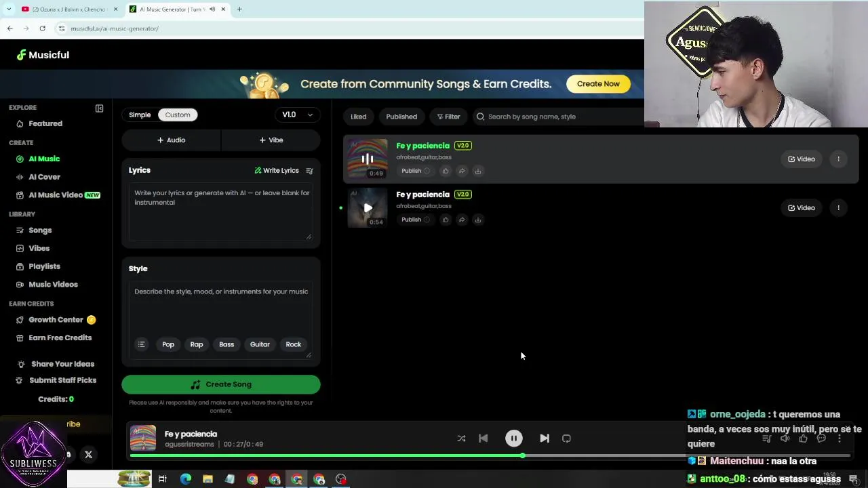Seek on the player progress bar
The width and height of the screenshot is (868, 488).
pos(490,455)
